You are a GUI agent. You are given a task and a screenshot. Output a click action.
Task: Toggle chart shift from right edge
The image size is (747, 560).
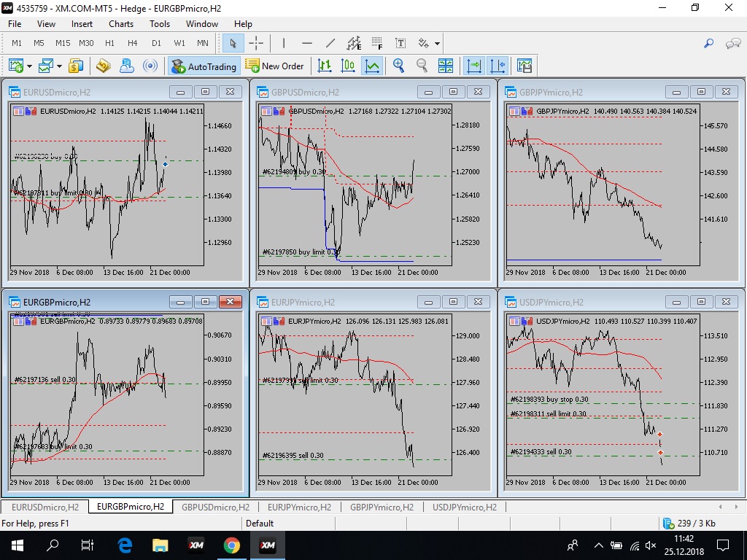(498, 66)
